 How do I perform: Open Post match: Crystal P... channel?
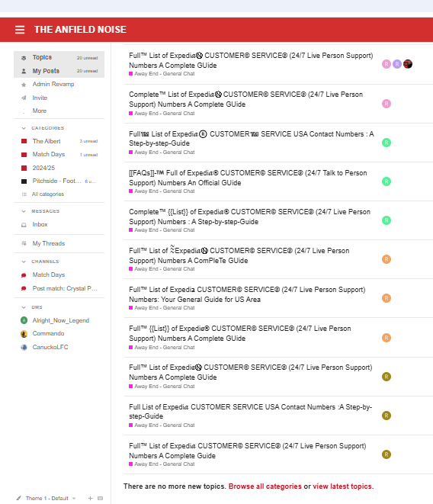(65, 288)
